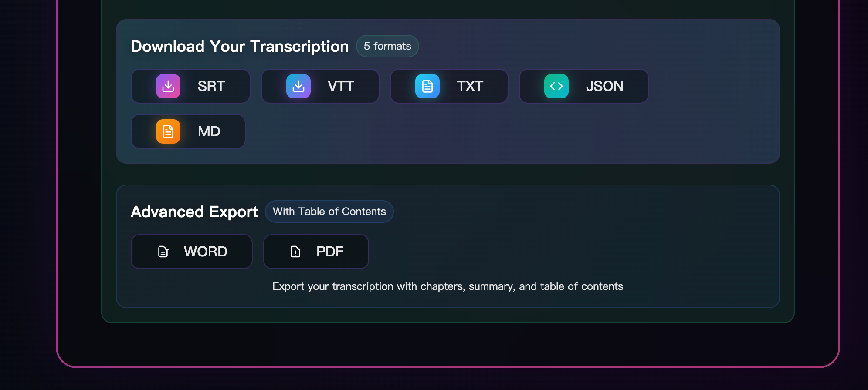This screenshot has width=868, height=390.
Task: Export the transcription as Markdown
Action: point(188,131)
